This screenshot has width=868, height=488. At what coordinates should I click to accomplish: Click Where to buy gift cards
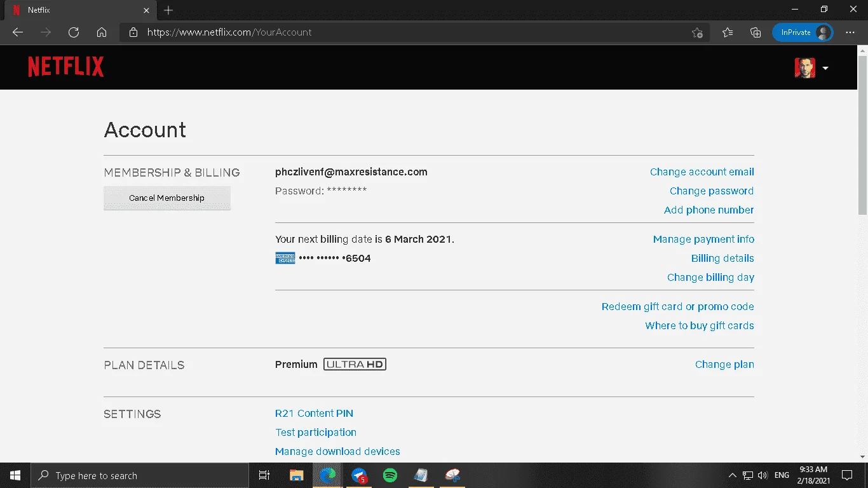pos(700,325)
